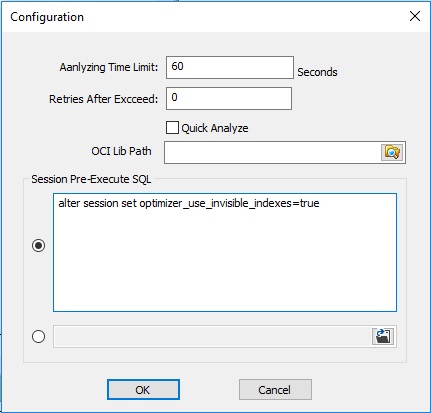Click the OCI Lib Path label
The width and height of the screenshot is (431, 413).
[x=121, y=151]
